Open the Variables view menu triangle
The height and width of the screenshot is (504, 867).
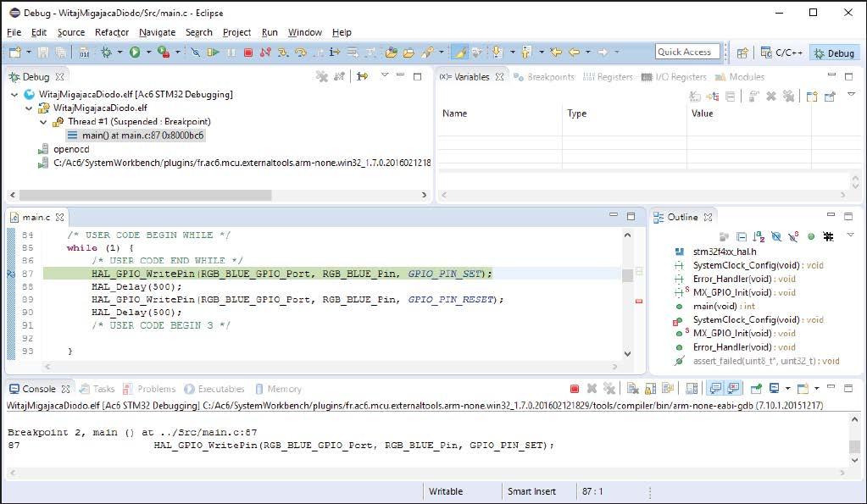(852, 95)
